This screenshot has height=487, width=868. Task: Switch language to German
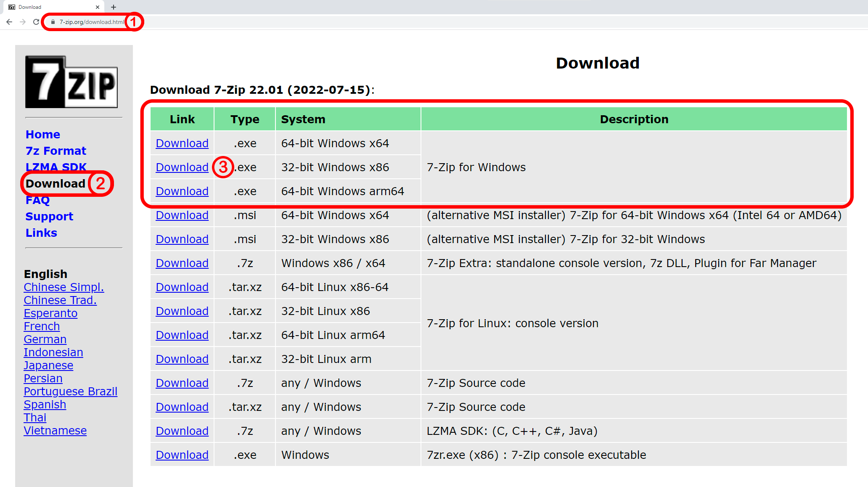[x=45, y=339]
